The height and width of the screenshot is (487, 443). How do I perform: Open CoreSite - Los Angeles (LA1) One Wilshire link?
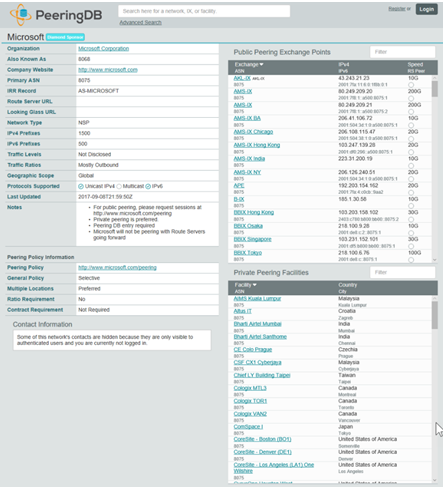click(x=274, y=468)
